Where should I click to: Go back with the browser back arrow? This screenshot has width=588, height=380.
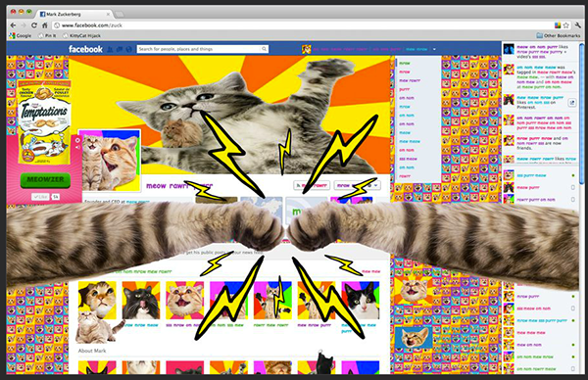[x=13, y=25]
